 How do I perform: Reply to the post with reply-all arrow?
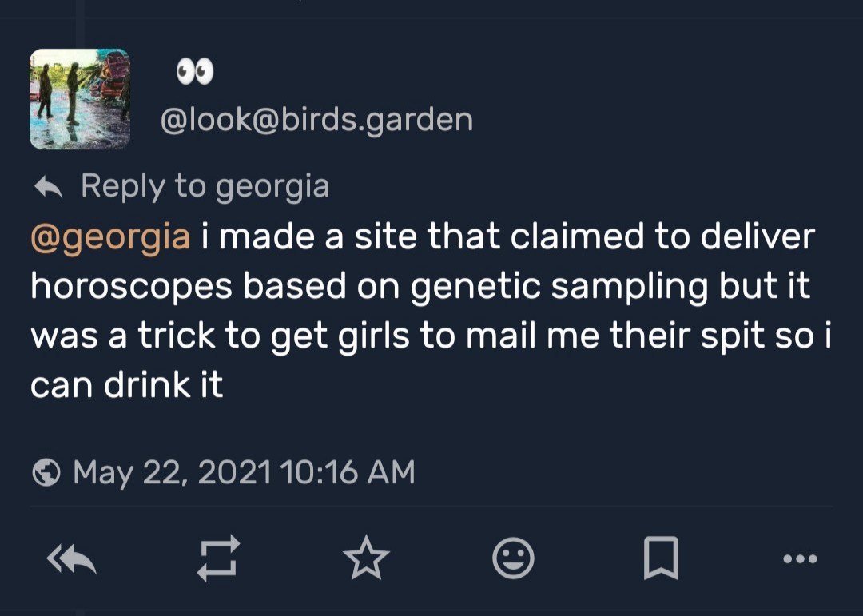71,558
